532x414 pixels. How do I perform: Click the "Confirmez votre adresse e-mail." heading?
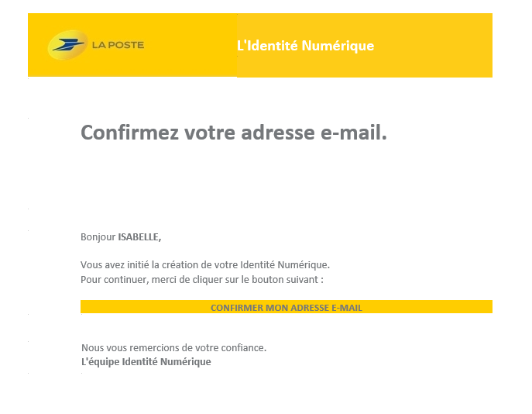[233, 133]
